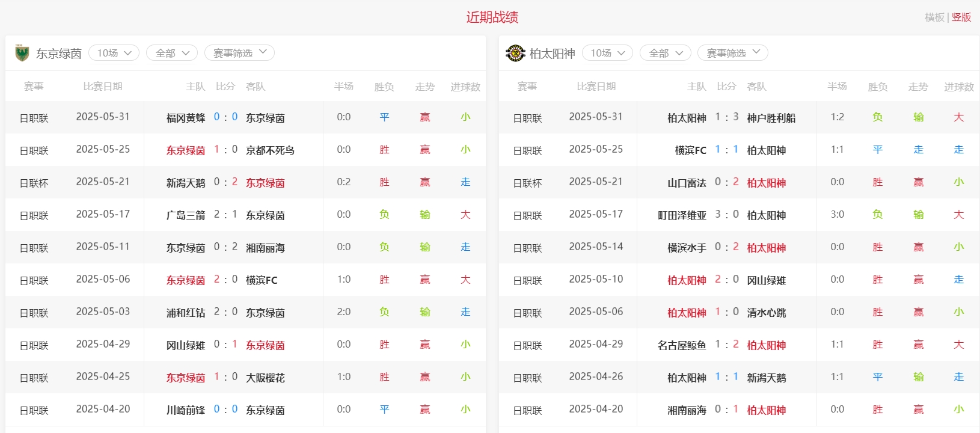Select 名古屋鲸鱼 team name
Viewport: 980px width, 433px height.
tap(682, 345)
